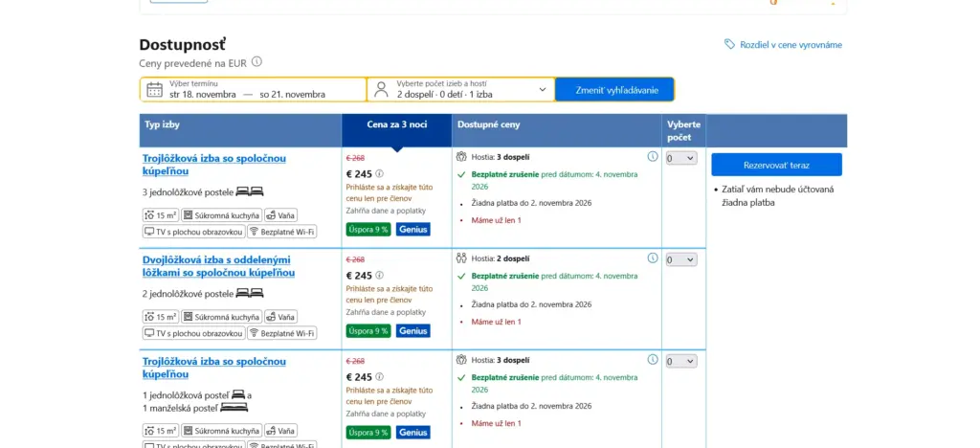Open Trojlôžková izba link with manželská posteľ

[214, 368]
